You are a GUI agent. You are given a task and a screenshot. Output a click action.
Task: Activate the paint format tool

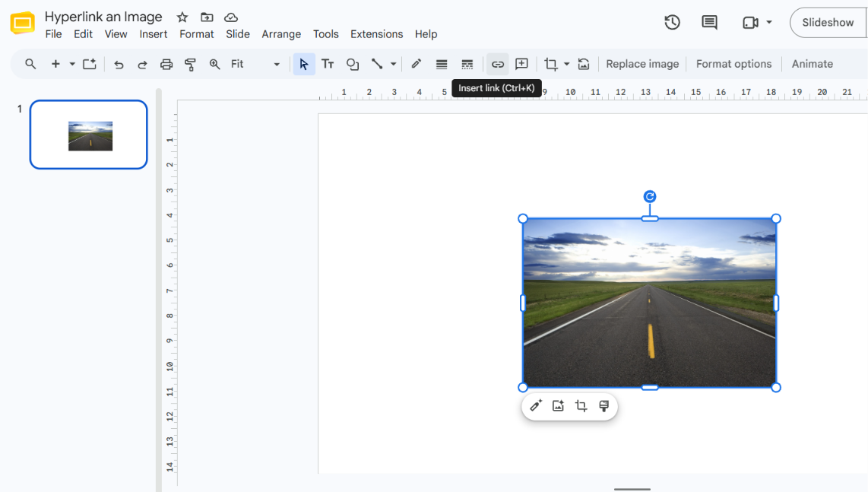click(x=190, y=65)
